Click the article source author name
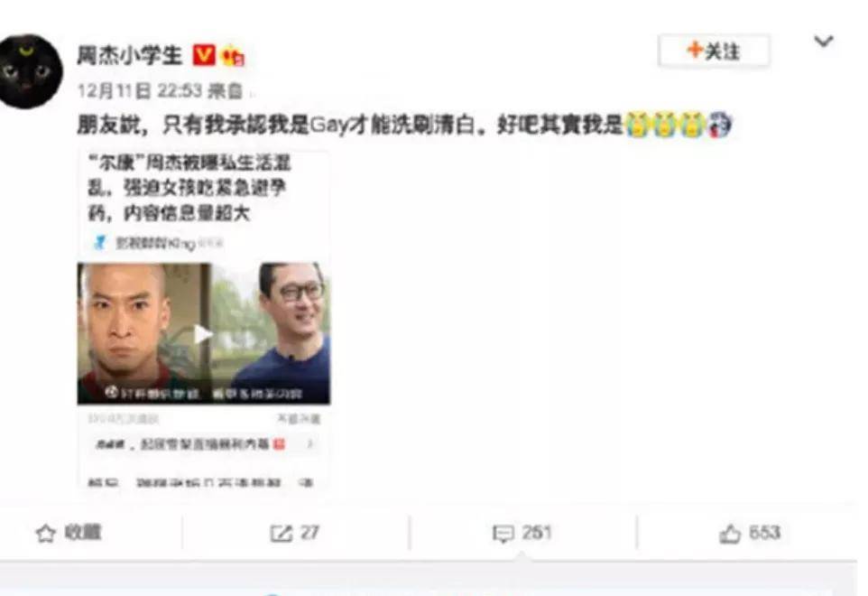 [x=155, y=243]
